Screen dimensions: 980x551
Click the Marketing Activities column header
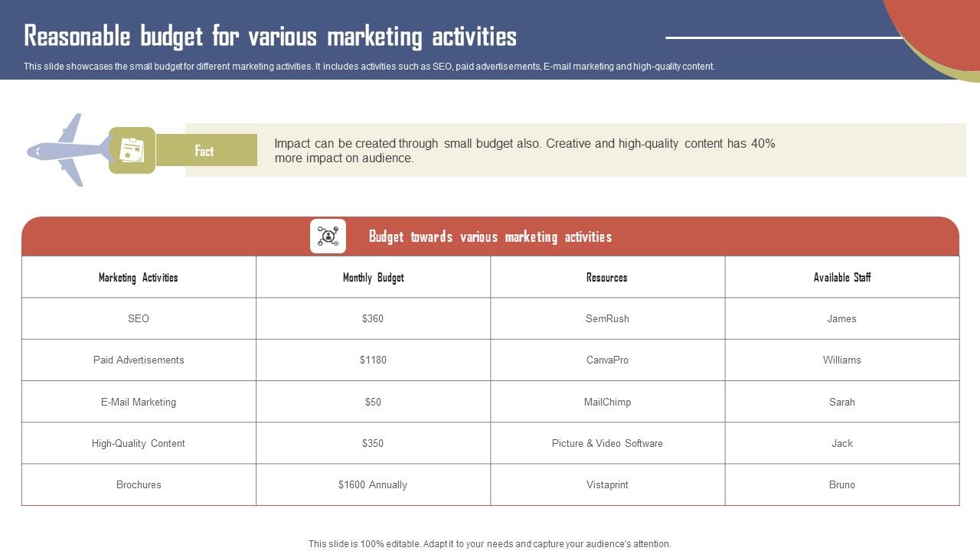pyautogui.click(x=139, y=278)
